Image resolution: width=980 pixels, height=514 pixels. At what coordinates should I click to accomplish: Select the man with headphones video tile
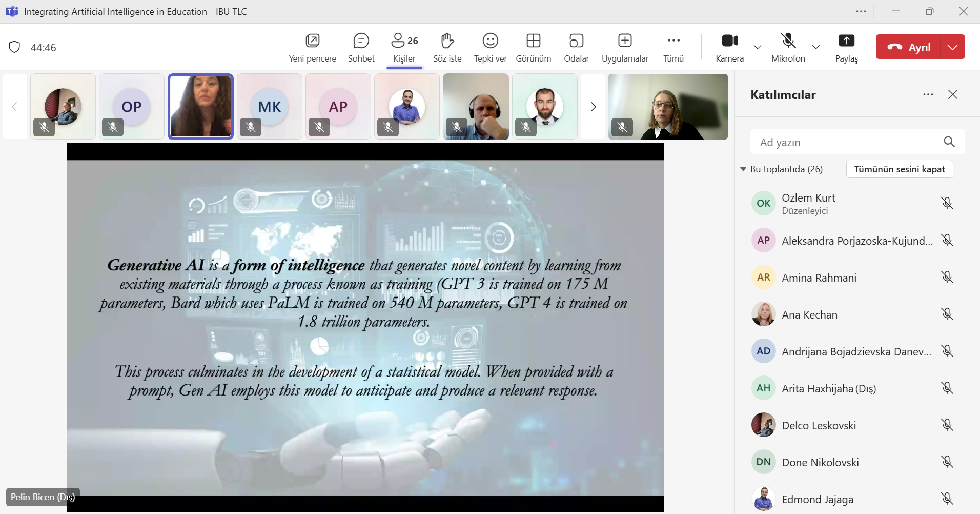[476, 107]
